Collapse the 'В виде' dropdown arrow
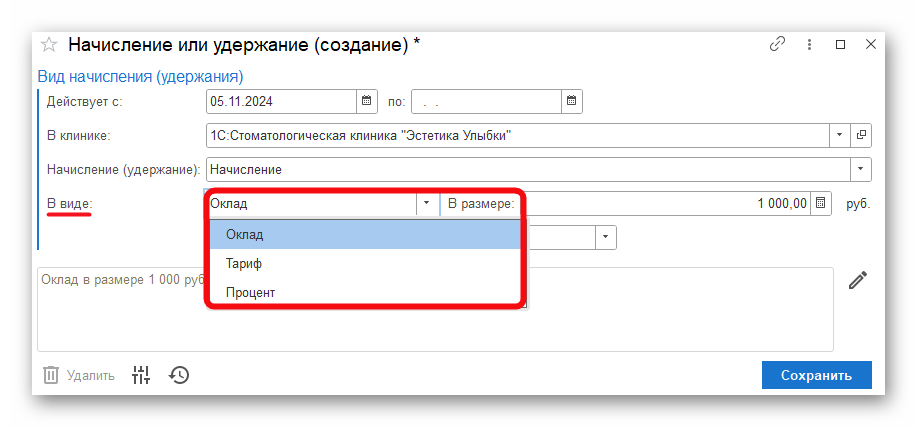 click(426, 204)
